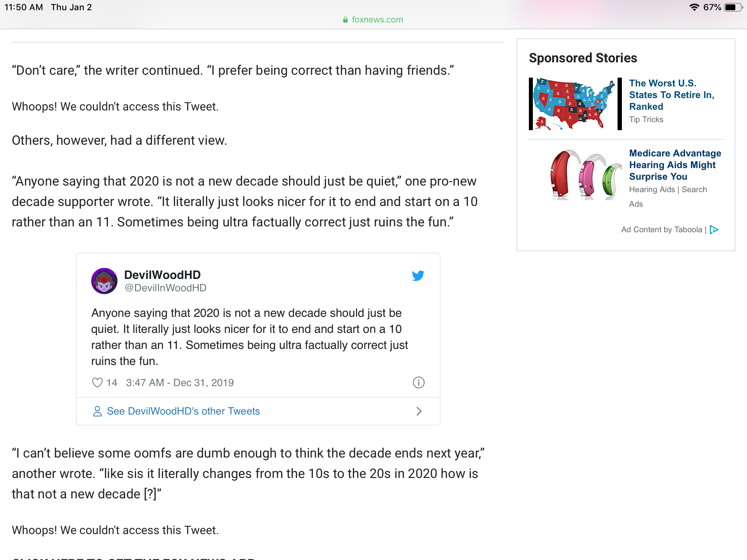
Task: Click the Taboola AdChoices triangle icon
Action: (714, 230)
